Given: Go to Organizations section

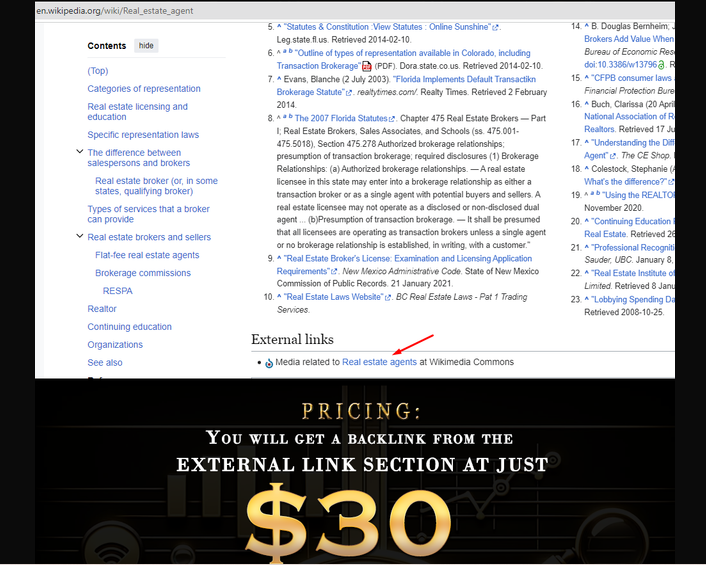Looking at the screenshot, I should pos(115,345).
